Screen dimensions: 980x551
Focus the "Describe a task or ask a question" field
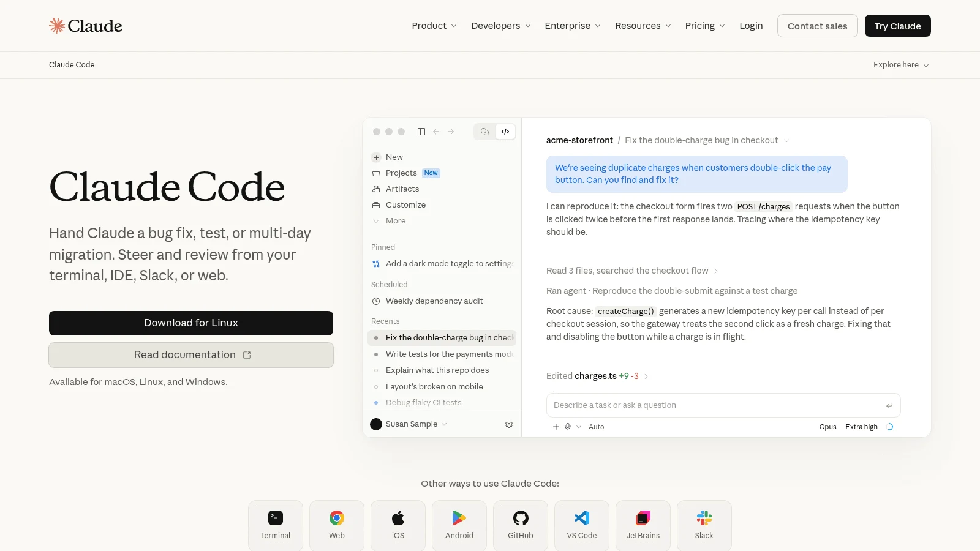[x=723, y=405]
